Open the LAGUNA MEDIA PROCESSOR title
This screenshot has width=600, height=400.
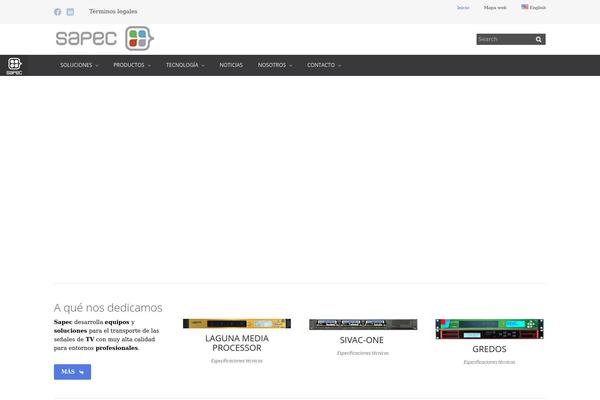click(x=237, y=343)
